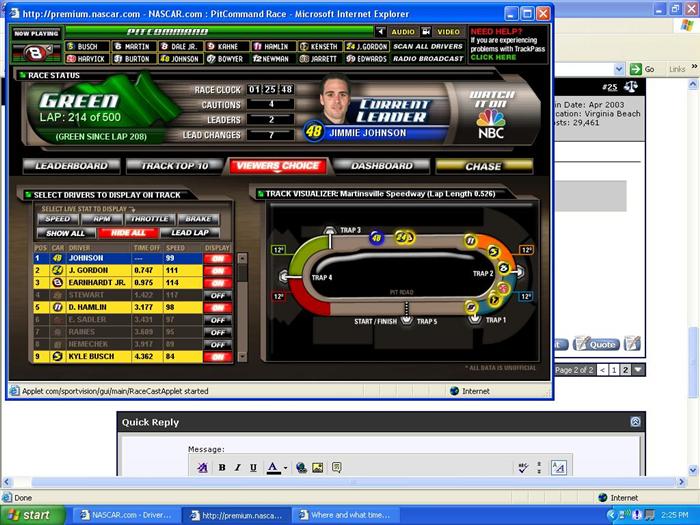Toggle italic in Quick Reply editor
Viewport: 700px width, 525px height.
(238, 467)
